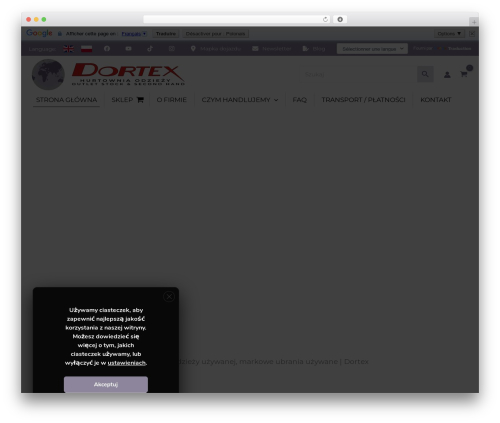Go to STRONA GŁÓWNA menu item

click(66, 100)
